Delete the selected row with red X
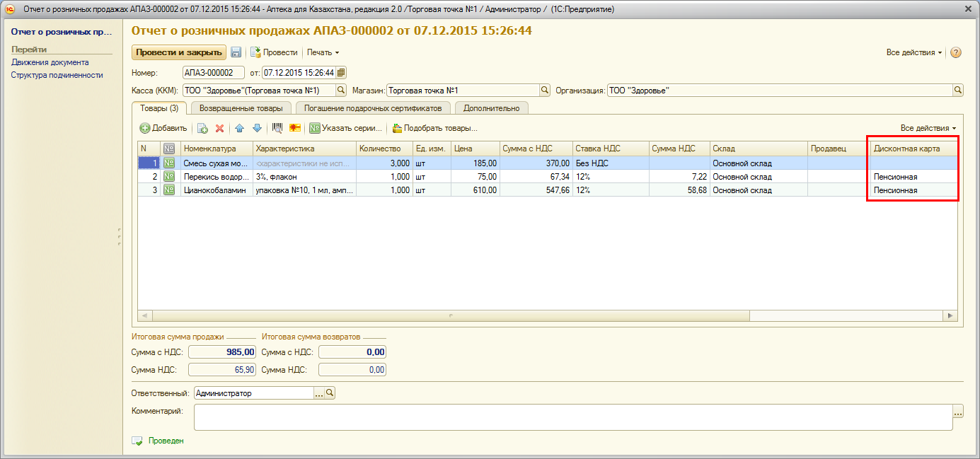 (219, 128)
